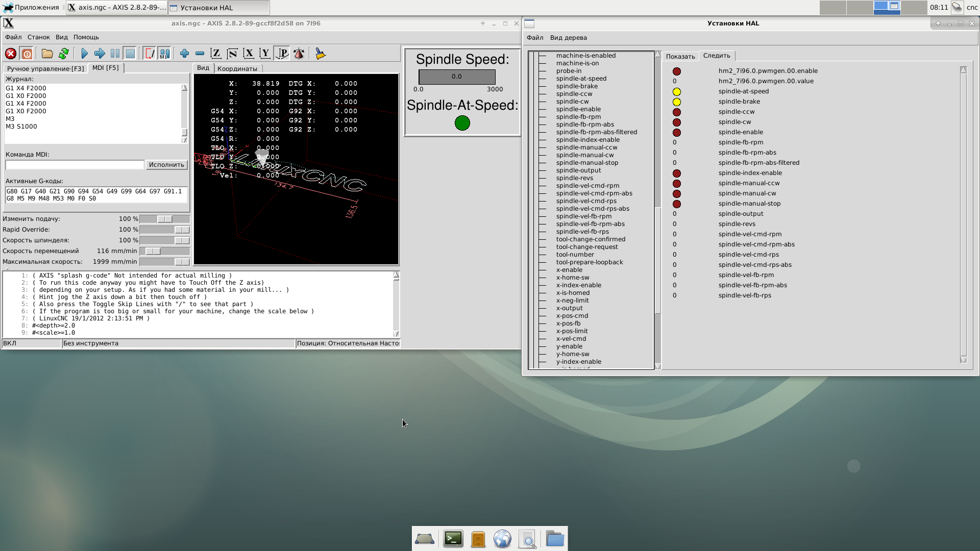
Task: Click the Open G-code file icon
Action: [47, 54]
